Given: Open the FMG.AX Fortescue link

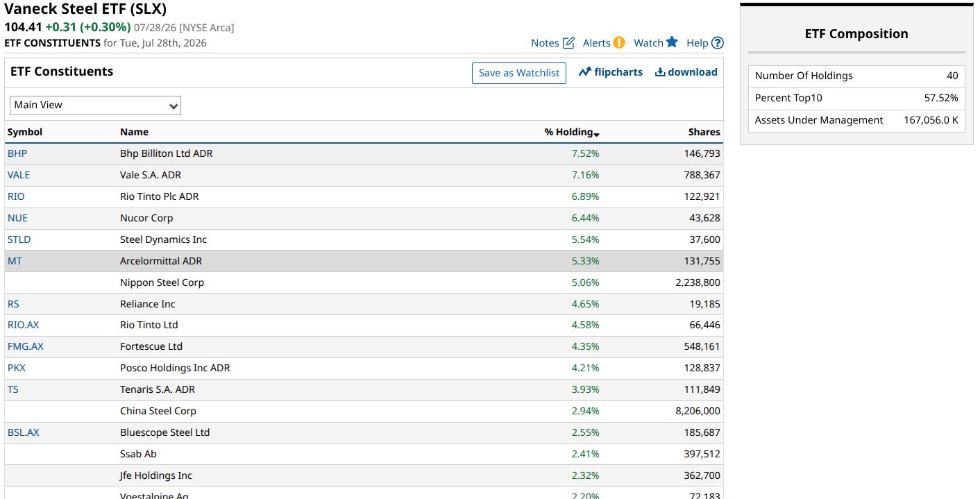Looking at the screenshot, I should 26,346.
